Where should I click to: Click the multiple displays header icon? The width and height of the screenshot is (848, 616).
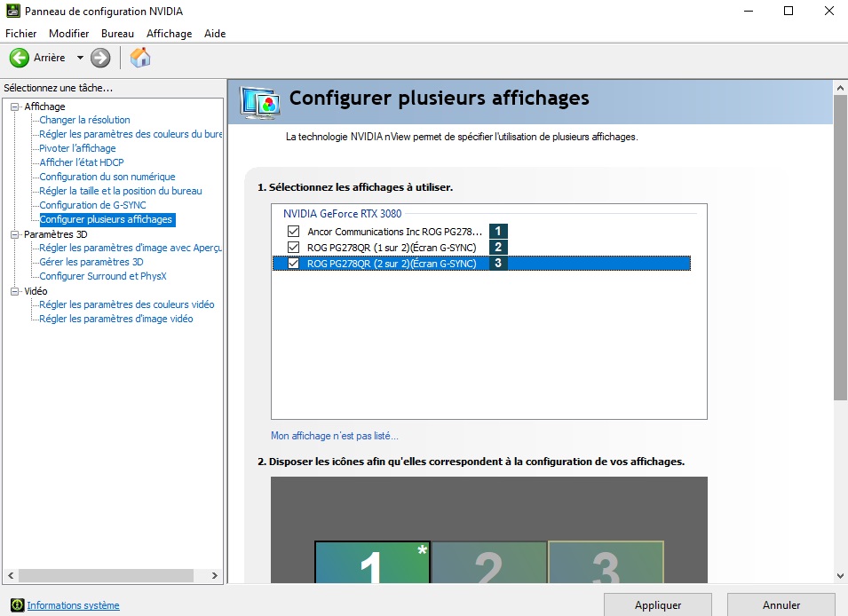pos(260,103)
